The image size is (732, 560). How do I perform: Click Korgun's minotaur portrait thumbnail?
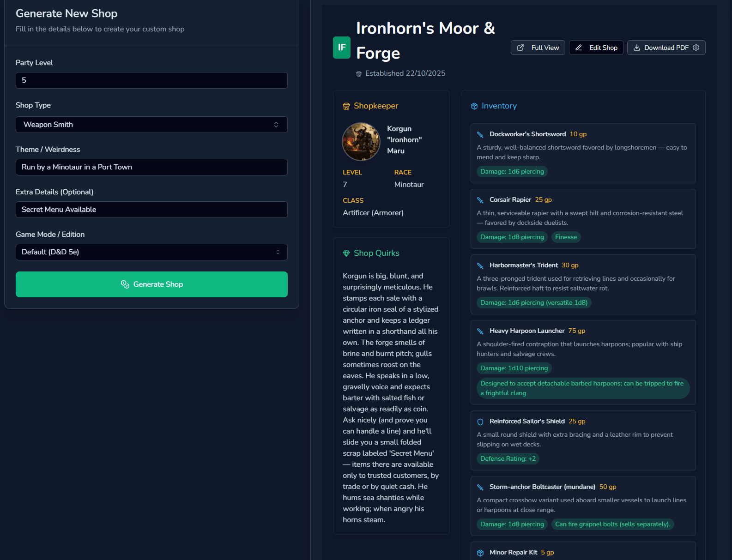click(x=361, y=142)
